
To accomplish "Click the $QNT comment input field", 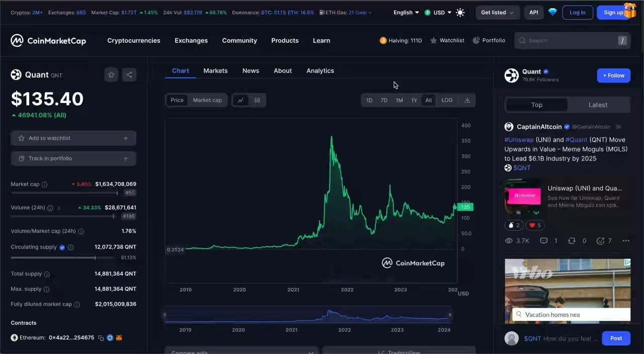I will pos(560,338).
